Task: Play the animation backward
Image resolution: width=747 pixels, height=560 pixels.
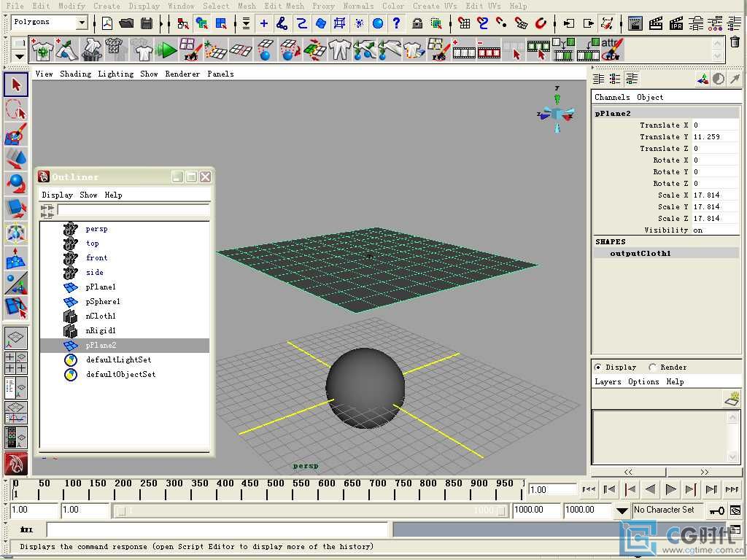Action: [x=650, y=489]
